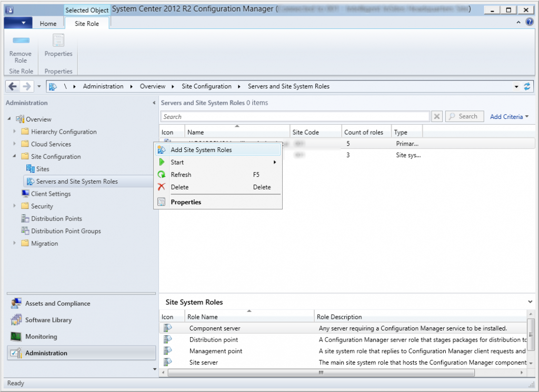
Task: Expand the Migration folder
Action: pos(15,243)
